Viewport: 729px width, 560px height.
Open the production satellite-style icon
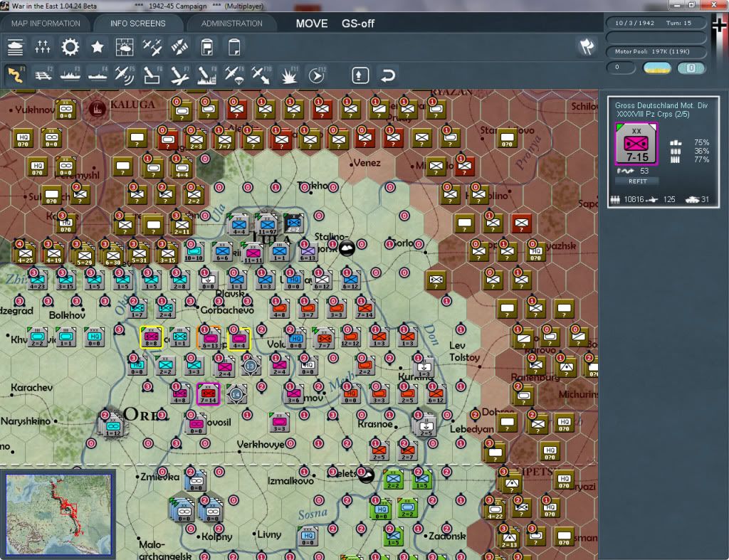click(179, 47)
